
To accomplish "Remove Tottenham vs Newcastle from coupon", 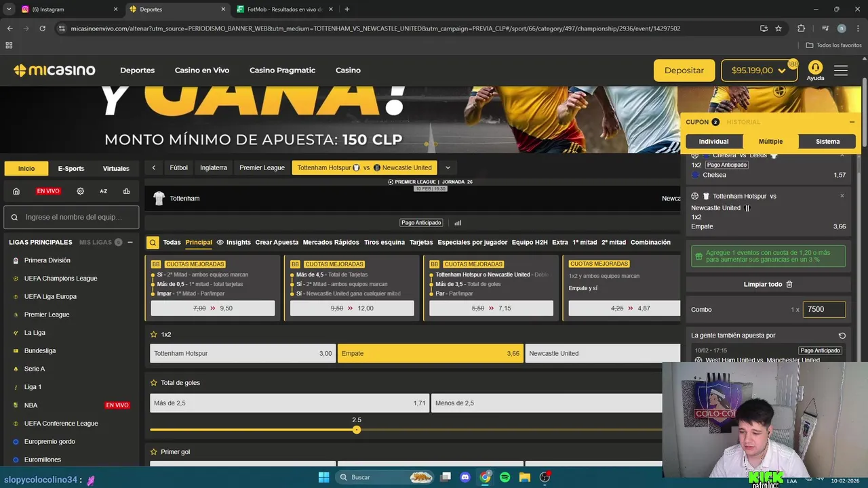I will (842, 196).
